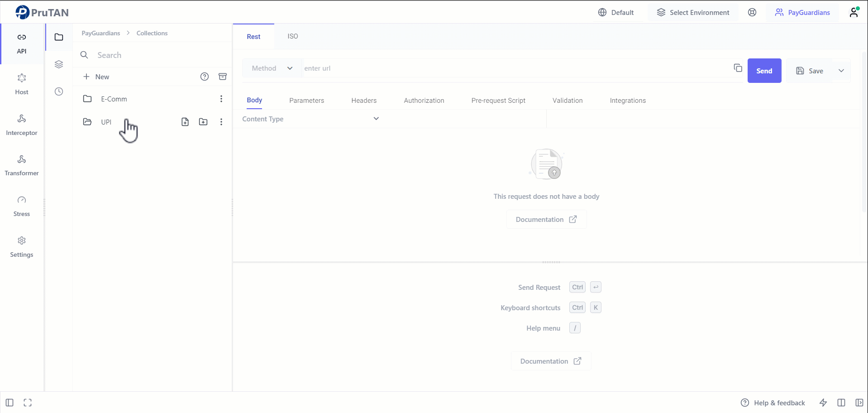
Task: Open the Interceptor section
Action: (x=22, y=125)
